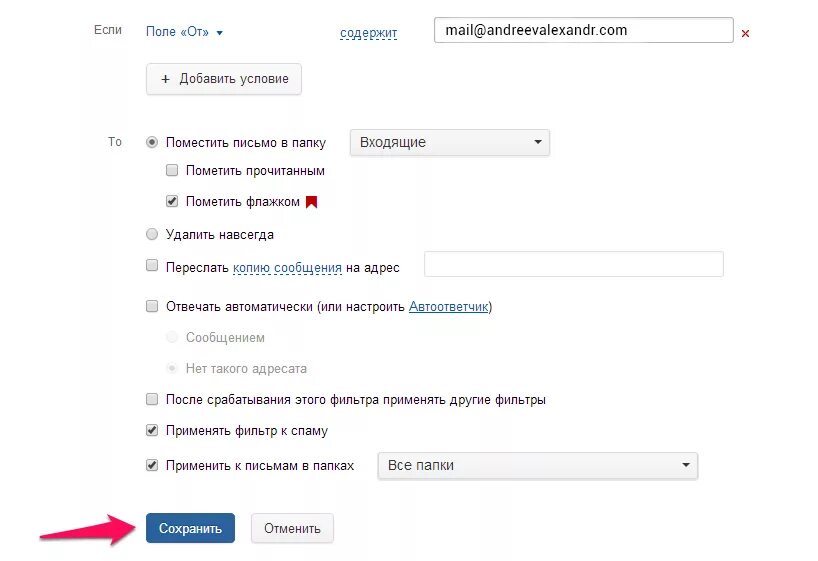The width and height of the screenshot is (818, 561).
Task: Open the Автоответчик link
Action: coord(449,306)
